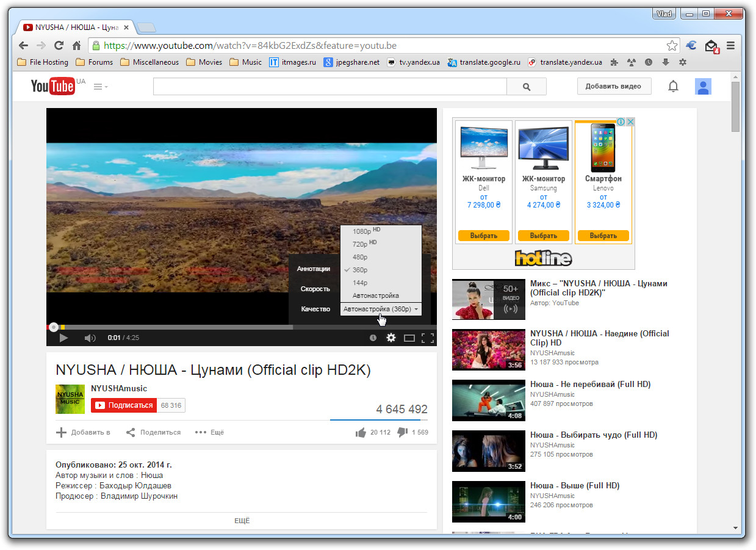The height and width of the screenshot is (550, 756).
Task: Close the player settings gear menu
Action: 391,338
